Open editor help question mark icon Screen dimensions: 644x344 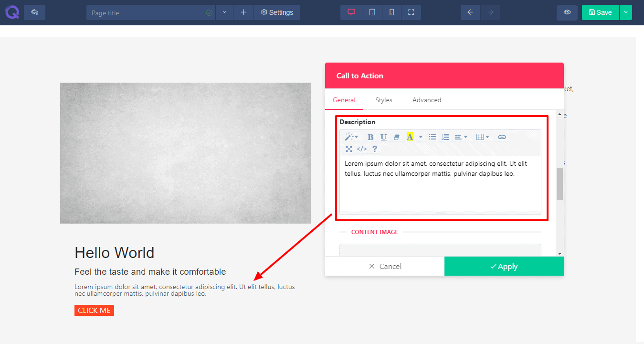point(375,149)
